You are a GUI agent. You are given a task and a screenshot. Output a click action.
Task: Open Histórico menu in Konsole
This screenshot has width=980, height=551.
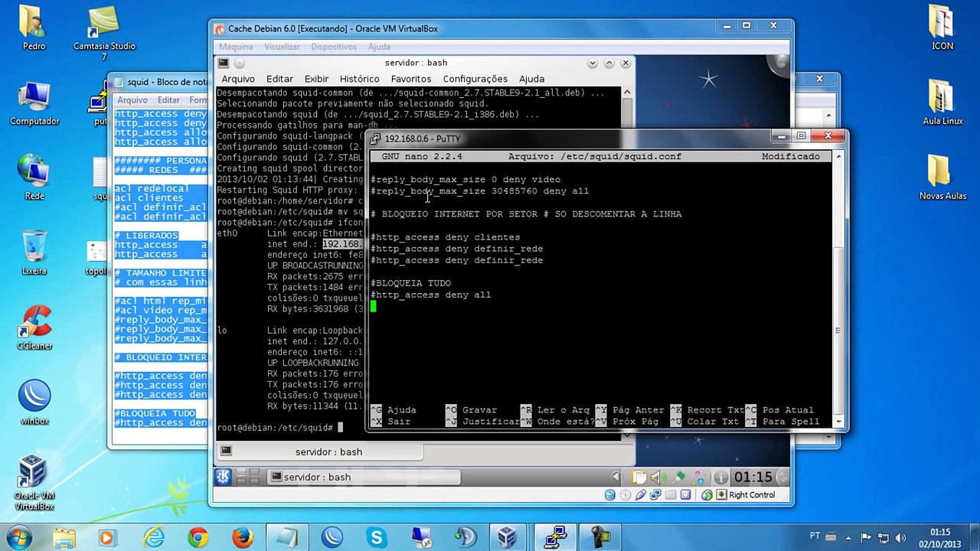(x=359, y=79)
